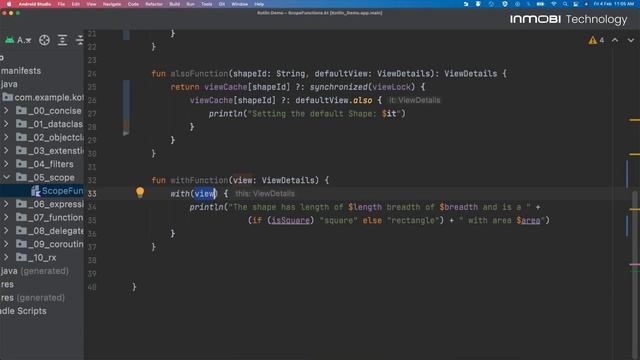640x360 pixels.
Task: Click the expand all icon in Project panel
Action: [x=62, y=40]
